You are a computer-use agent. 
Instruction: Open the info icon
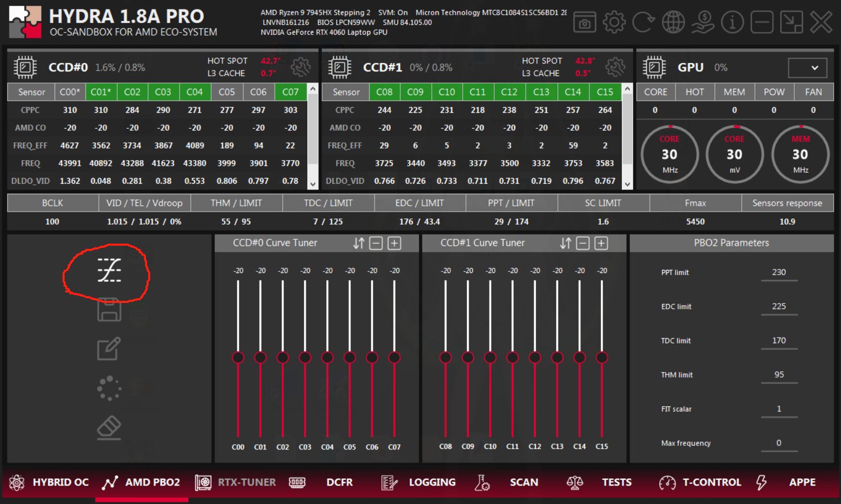[732, 22]
